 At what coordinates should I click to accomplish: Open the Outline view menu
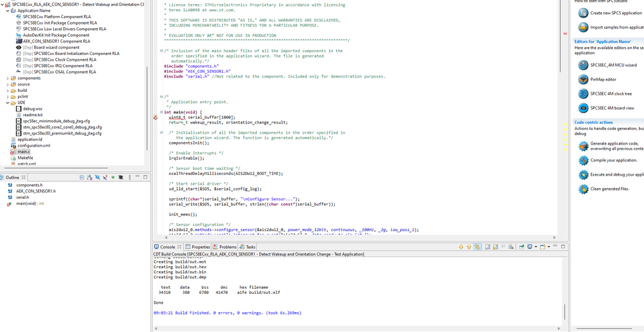[130, 178]
